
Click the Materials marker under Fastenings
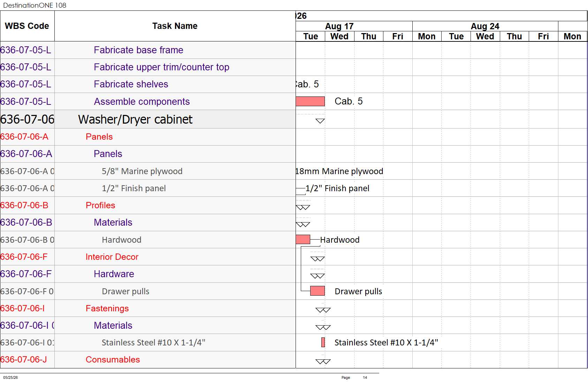[323, 327]
